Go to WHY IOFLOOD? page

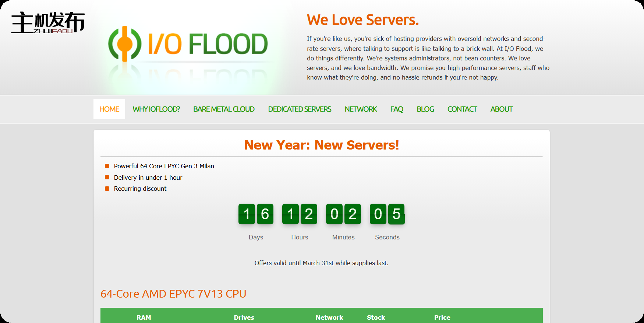pos(156,109)
